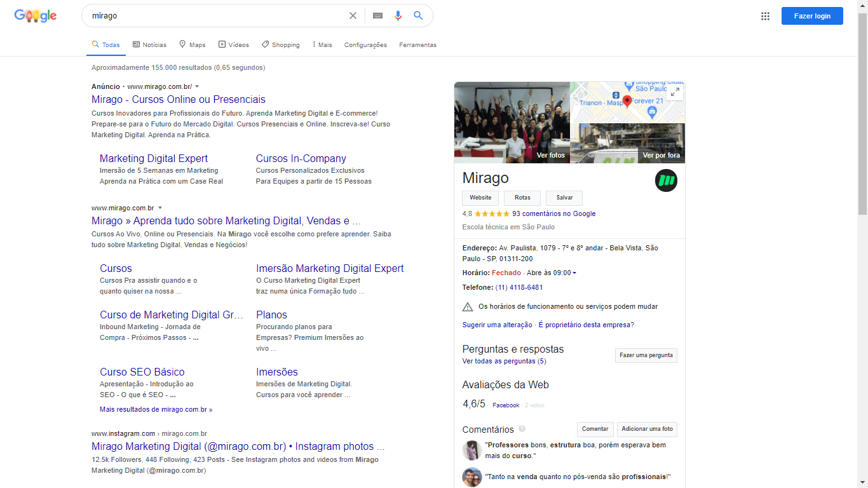
Task: Click the help icon beside Comentários
Action: (522, 429)
